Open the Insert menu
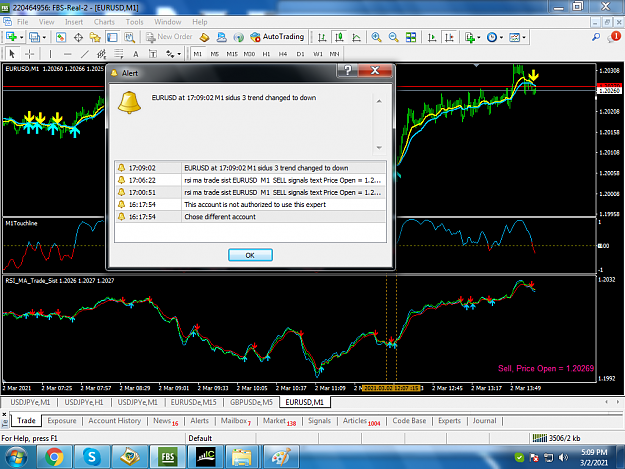 (74, 22)
